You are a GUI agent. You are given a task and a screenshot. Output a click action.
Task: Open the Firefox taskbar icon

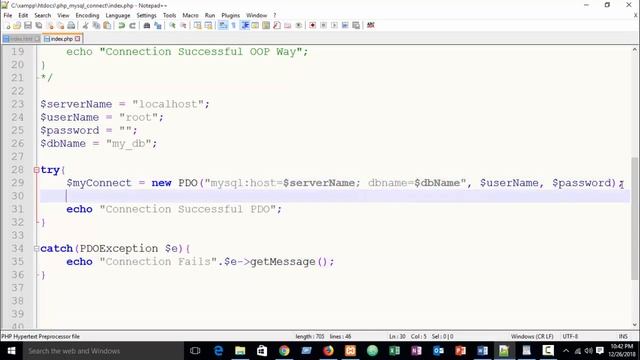(x=328, y=351)
